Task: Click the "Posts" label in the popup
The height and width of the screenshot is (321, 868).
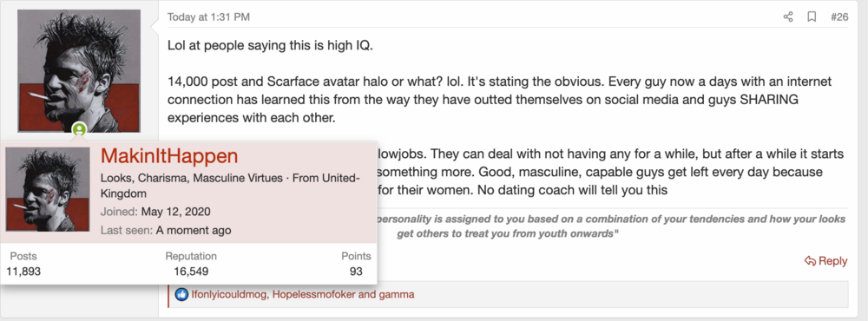Action: pos(23,256)
